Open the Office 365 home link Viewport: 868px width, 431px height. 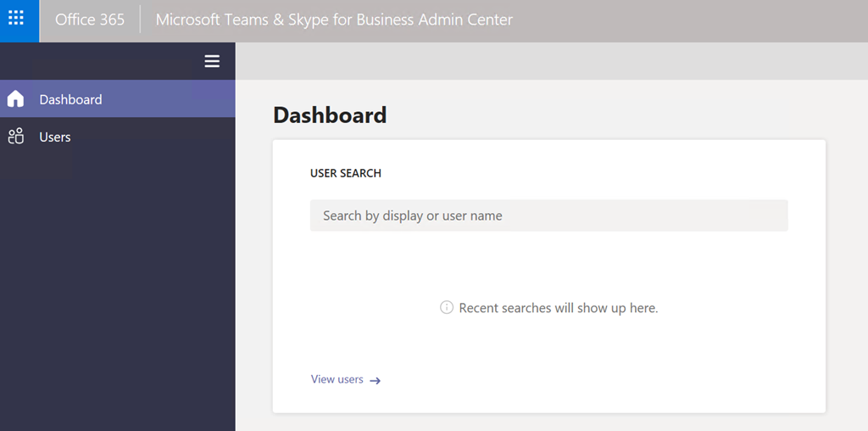[90, 20]
